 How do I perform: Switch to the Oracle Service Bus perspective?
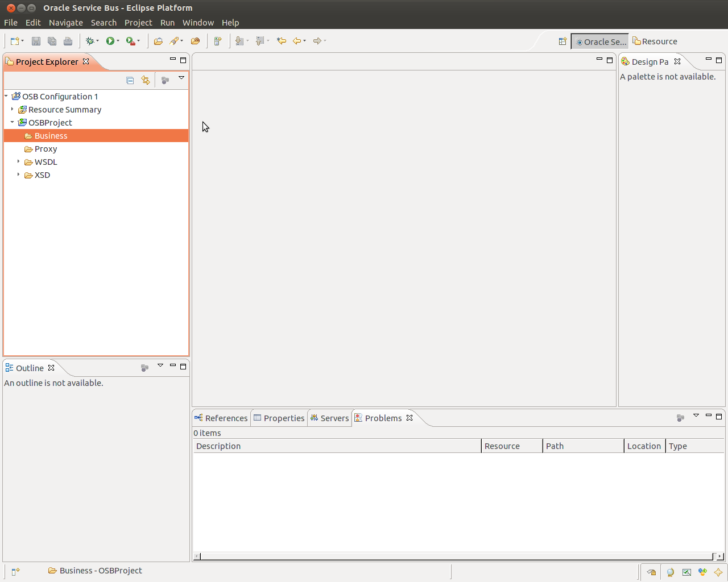click(600, 41)
